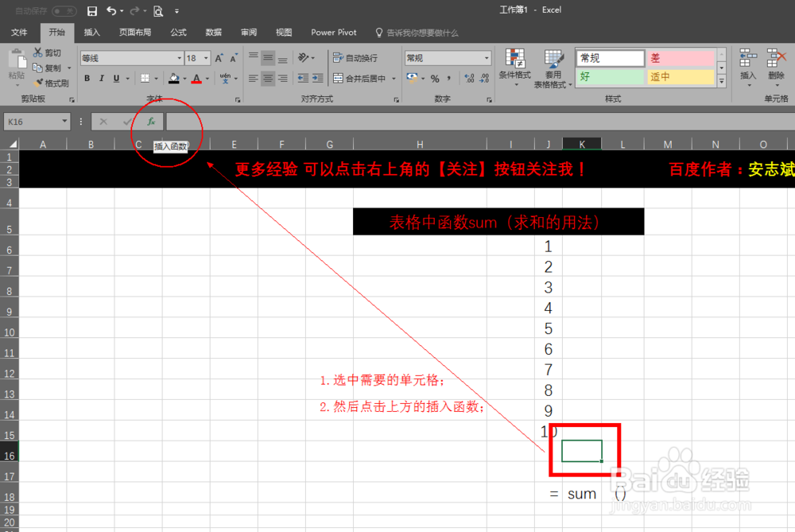
Task: Switch to the Power Pivot tab
Action: (334, 33)
